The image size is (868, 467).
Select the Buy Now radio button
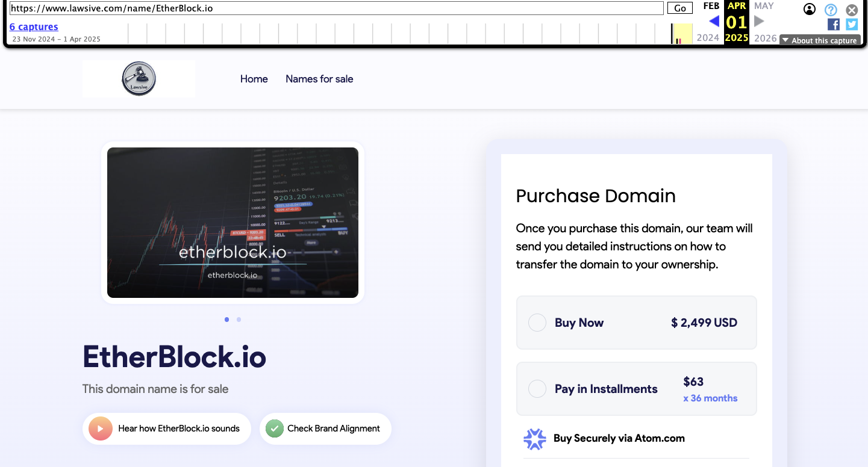(537, 323)
